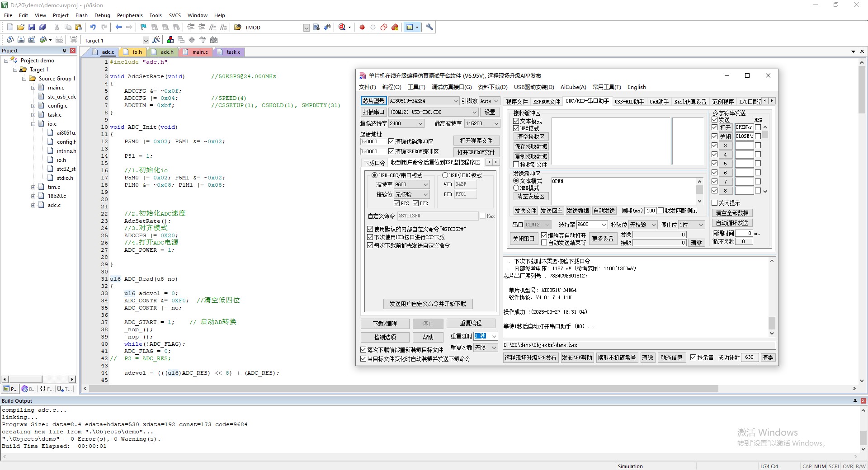Toggle a bookmark with the flag icon

click(x=143, y=27)
